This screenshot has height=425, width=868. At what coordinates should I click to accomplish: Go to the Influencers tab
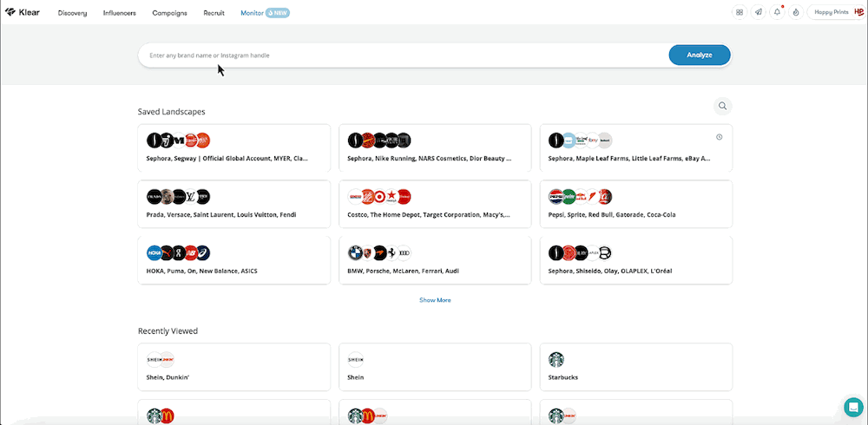pos(120,13)
